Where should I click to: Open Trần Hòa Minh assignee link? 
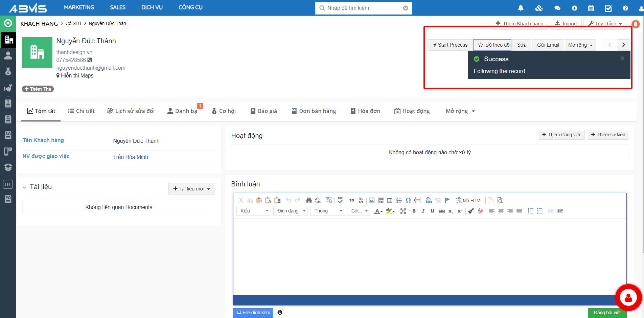coord(131,157)
